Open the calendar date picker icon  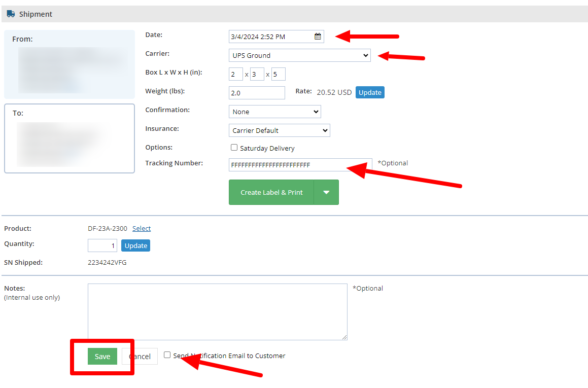tap(318, 37)
